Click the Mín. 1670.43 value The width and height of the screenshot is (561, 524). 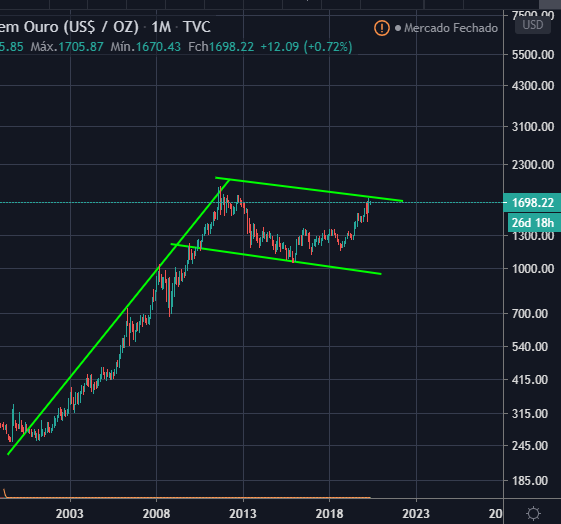(x=146, y=47)
